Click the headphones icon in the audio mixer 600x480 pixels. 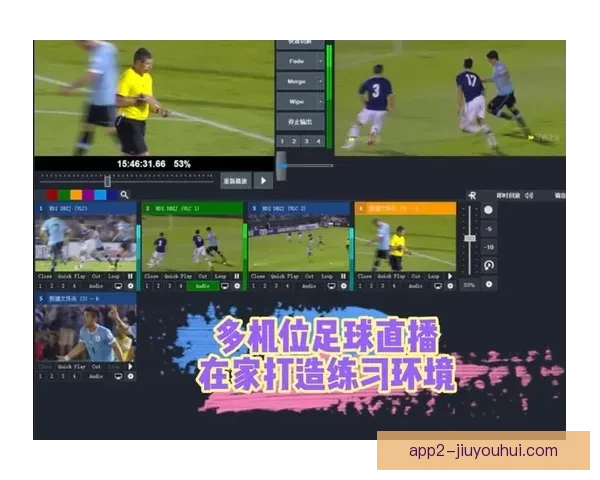point(489,265)
